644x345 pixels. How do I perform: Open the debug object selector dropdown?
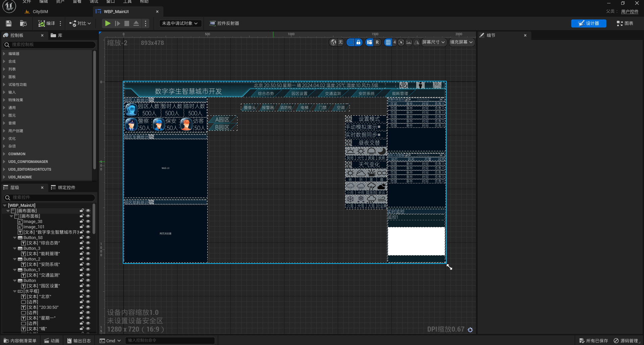tap(180, 23)
